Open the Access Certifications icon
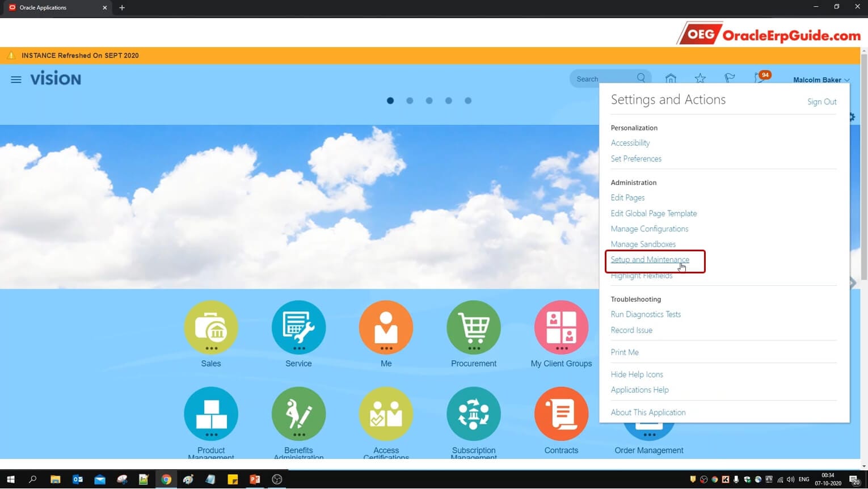 [x=386, y=414]
